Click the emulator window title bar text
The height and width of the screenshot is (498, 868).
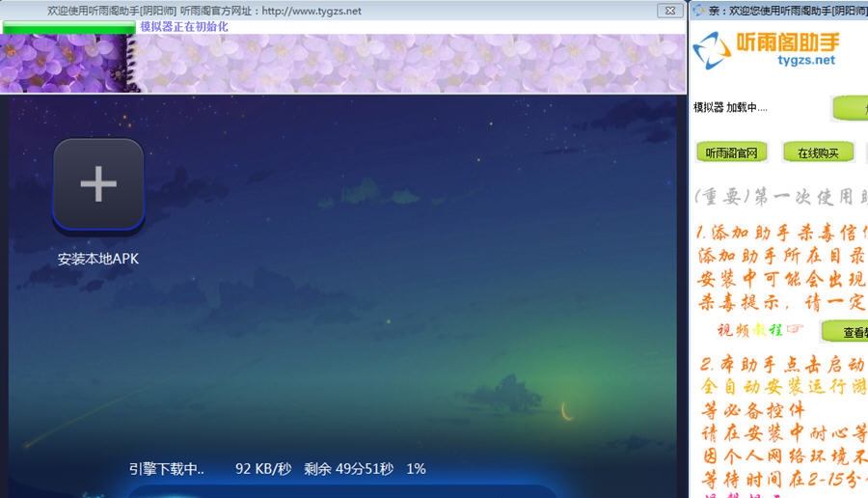tap(204, 11)
